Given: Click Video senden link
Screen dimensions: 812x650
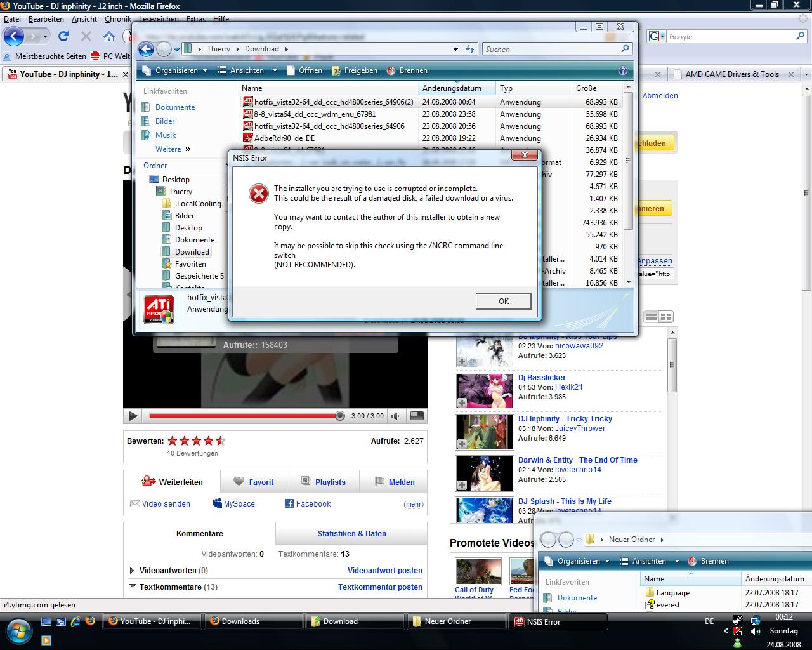Looking at the screenshot, I should tap(160, 504).
